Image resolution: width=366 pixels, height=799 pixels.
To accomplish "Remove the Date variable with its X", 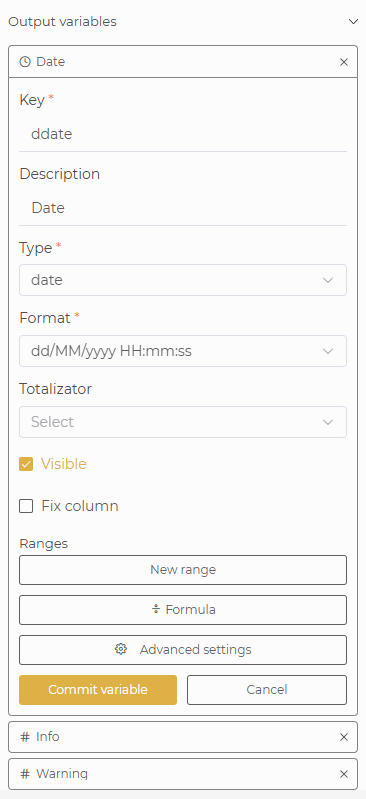I will [x=344, y=62].
